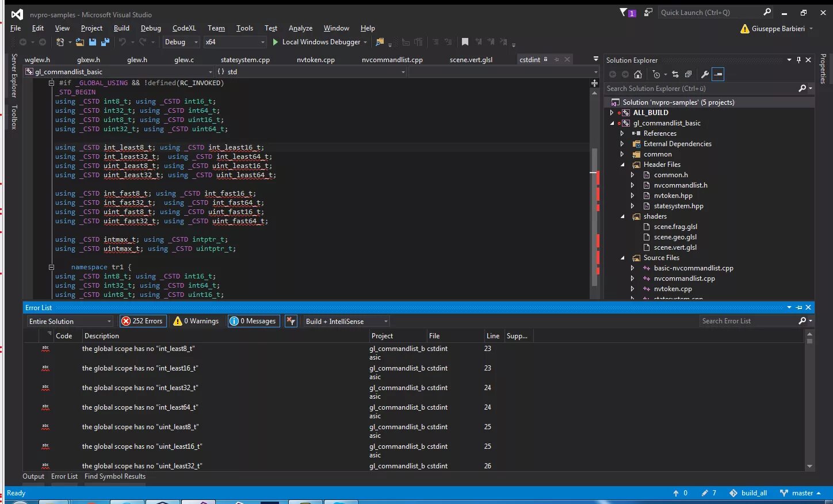Collapse the namespace tr1 code block
The image size is (833, 504).
[x=51, y=267]
